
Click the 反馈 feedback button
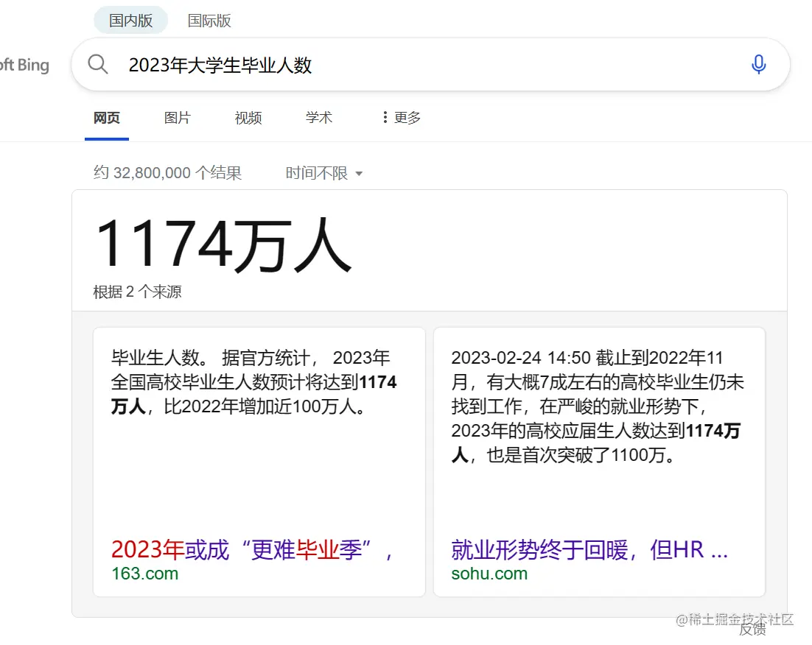pos(753,630)
